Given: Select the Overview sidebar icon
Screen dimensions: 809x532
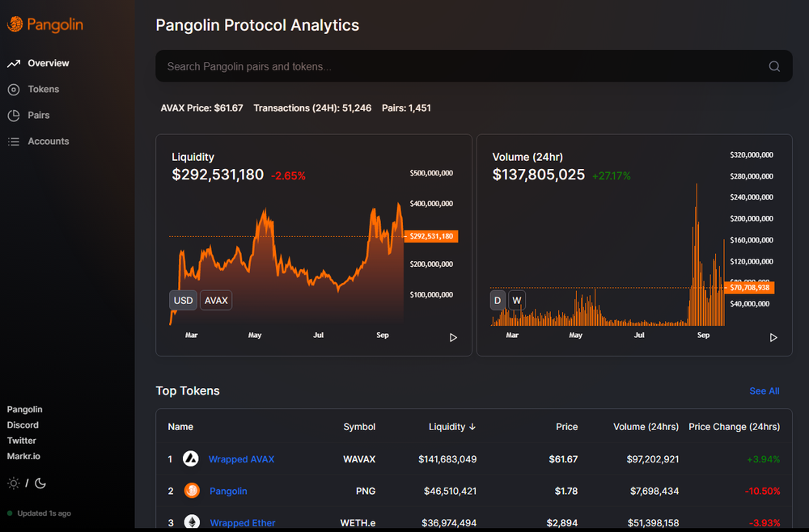Looking at the screenshot, I should (13, 63).
